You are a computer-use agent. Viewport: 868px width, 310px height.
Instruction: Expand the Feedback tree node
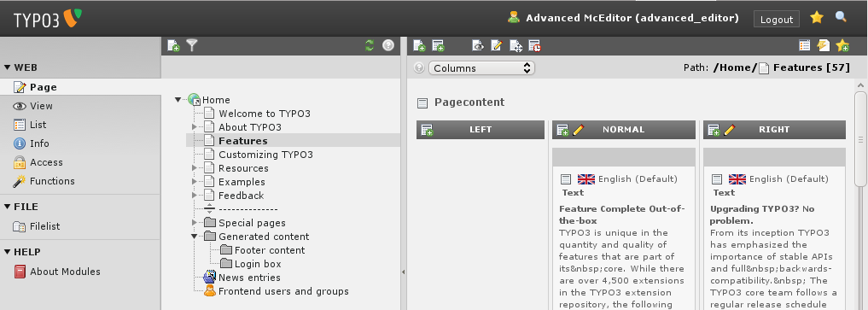coord(195,196)
